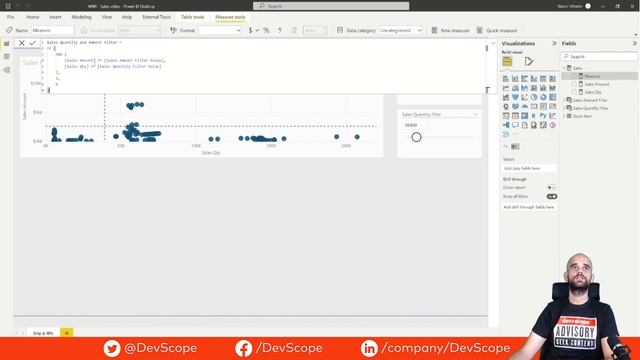Screen dimensions: 640x360
Task: Click the Sales Quantity Filter slider handle
Action: 416,137
